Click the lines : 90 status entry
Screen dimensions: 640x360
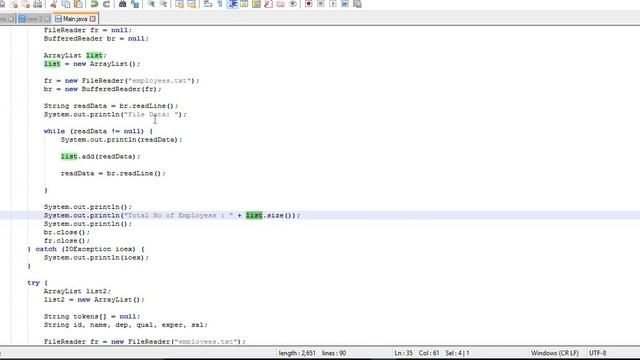(x=334, y=353)
